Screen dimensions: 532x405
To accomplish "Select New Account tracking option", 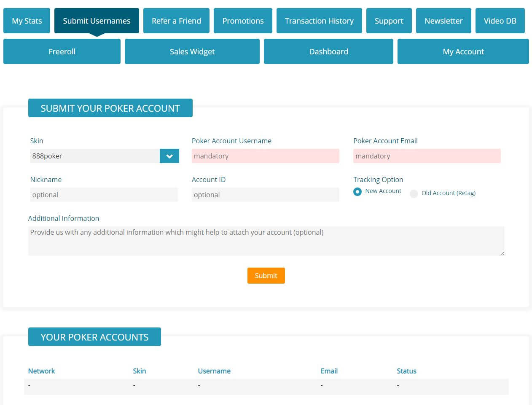I will 357,192.
